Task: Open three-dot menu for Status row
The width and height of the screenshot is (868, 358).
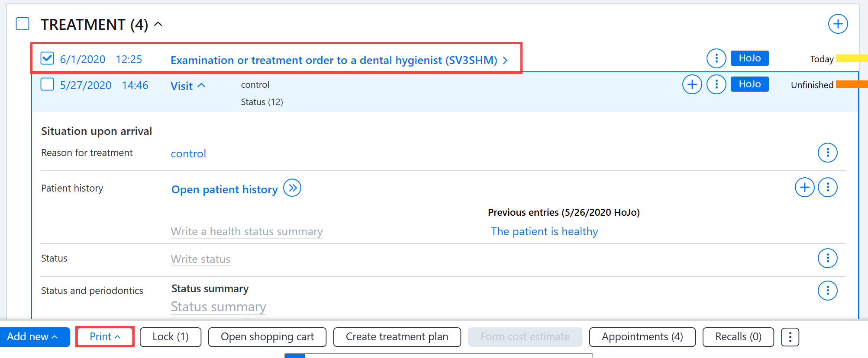Action: tap(827, 258)
